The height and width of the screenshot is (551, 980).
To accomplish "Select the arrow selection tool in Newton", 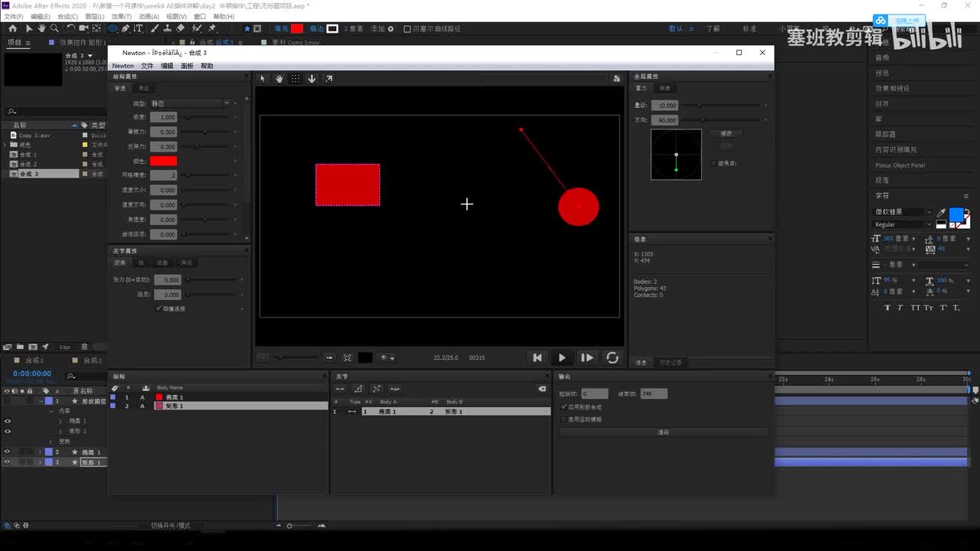I will [x=263, y=79].
